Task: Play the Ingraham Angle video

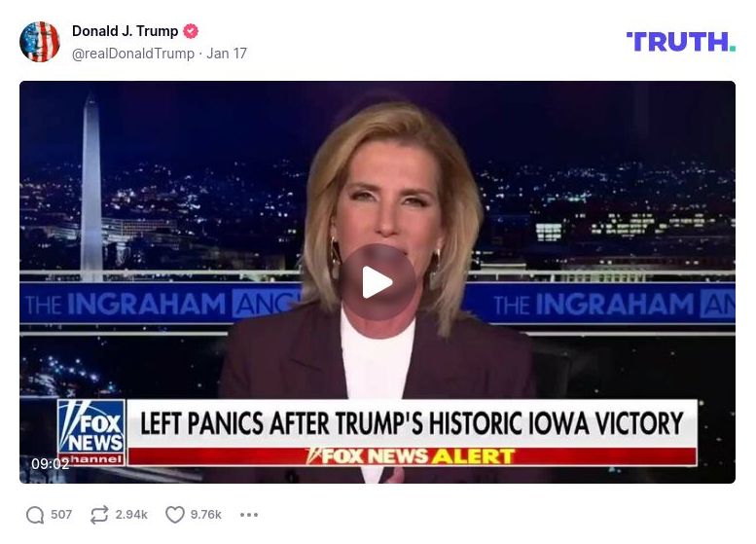Action: point(378,282)
